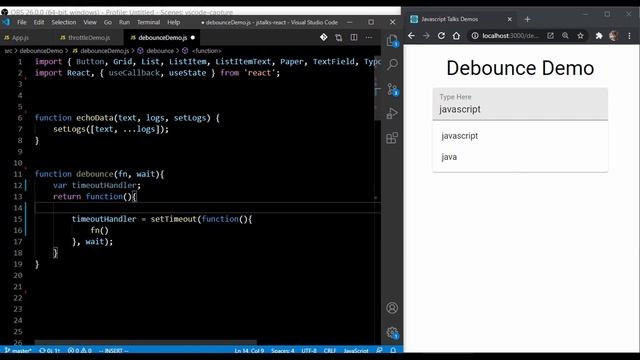Click the javascript log list item
Screen dimensions: 640x360
(x=520, y=136)
